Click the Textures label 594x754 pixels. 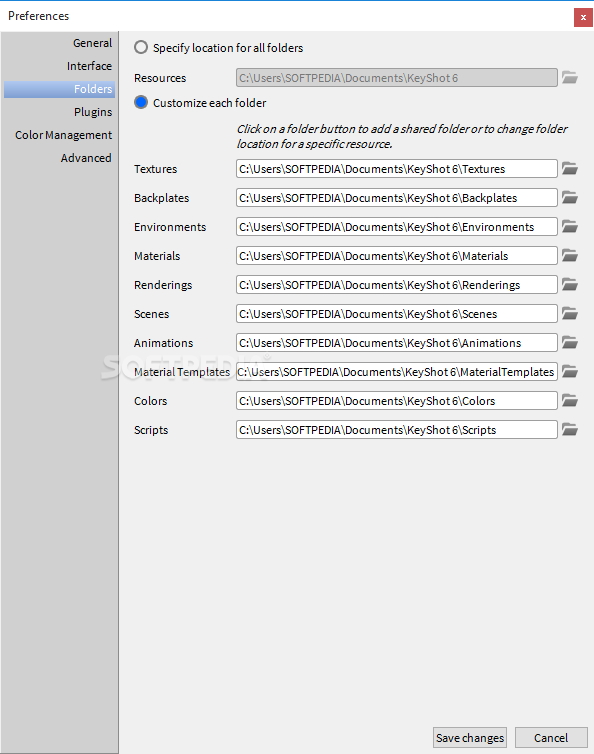[155, 169]
